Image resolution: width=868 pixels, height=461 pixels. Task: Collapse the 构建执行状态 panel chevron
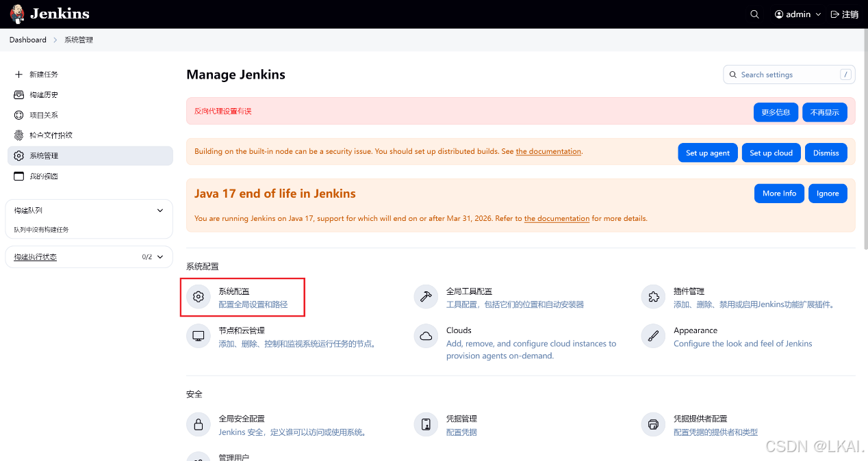click(160, 257)
